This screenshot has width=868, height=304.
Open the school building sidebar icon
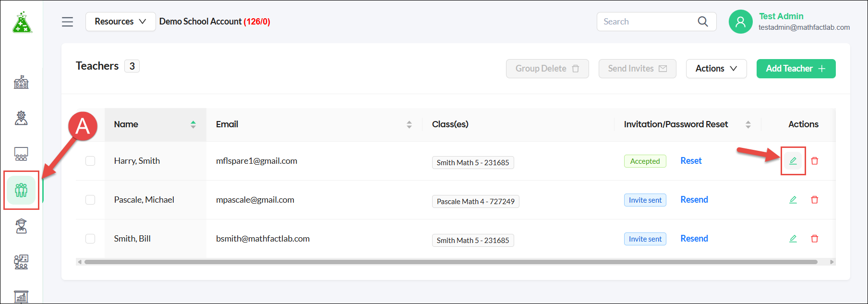[x=21, y=82]
